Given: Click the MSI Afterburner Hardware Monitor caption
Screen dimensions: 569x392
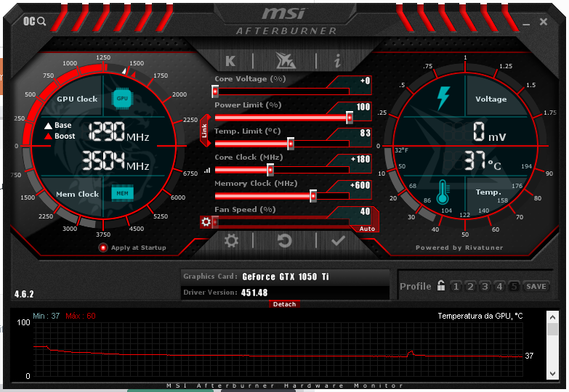Looking at the screenshot, I should coord(285,385).
